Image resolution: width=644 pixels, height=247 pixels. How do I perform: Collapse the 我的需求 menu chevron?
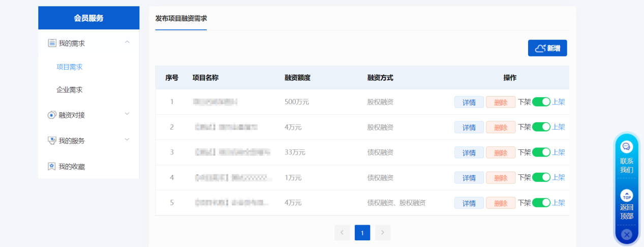[127, 42]
